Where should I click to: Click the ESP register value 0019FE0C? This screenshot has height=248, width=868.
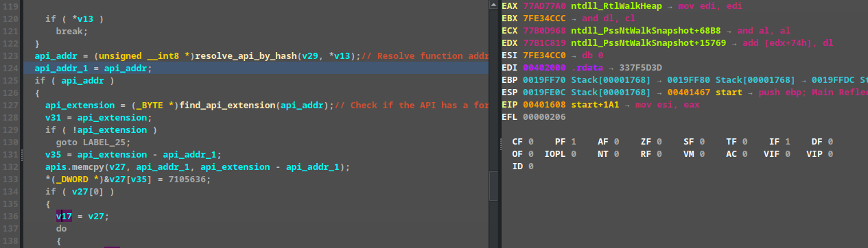[x=544, y=92]
